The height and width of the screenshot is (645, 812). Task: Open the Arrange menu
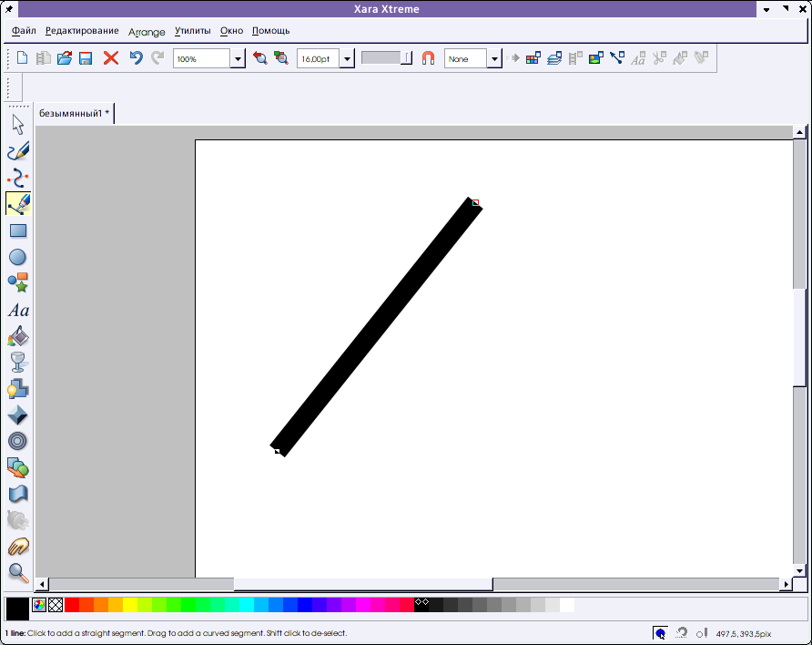point(147,31)
